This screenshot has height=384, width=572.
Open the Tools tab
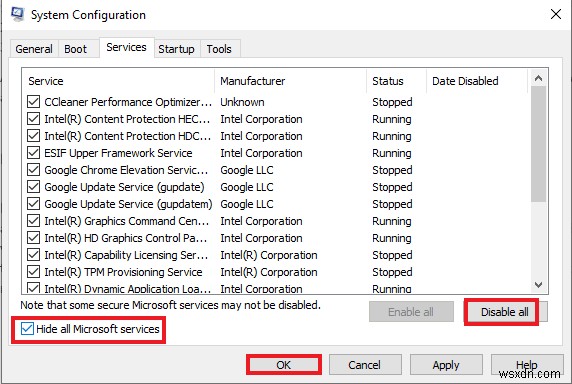[219, 49]
